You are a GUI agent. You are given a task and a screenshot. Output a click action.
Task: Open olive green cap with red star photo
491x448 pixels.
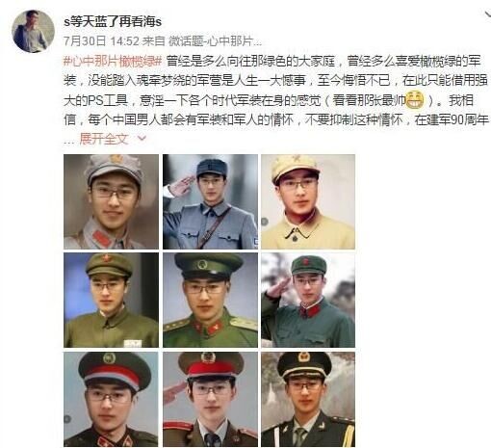pyautogui.click(x=111, y=300)
